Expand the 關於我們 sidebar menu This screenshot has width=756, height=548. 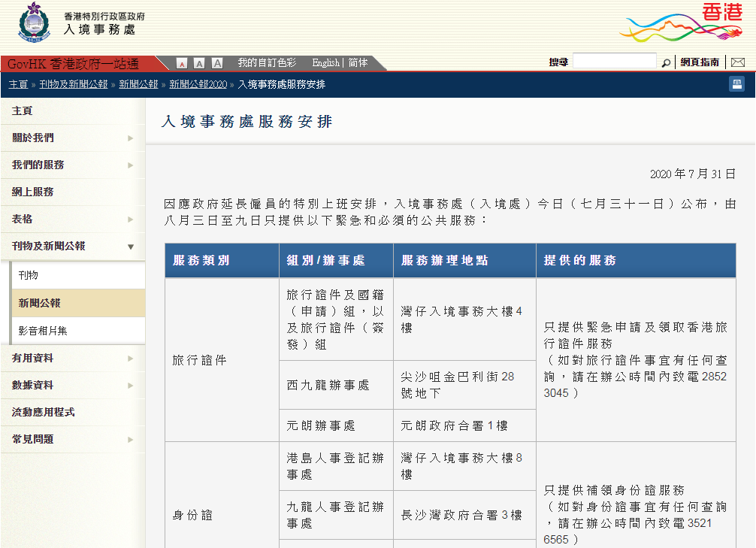coord(131,138)
